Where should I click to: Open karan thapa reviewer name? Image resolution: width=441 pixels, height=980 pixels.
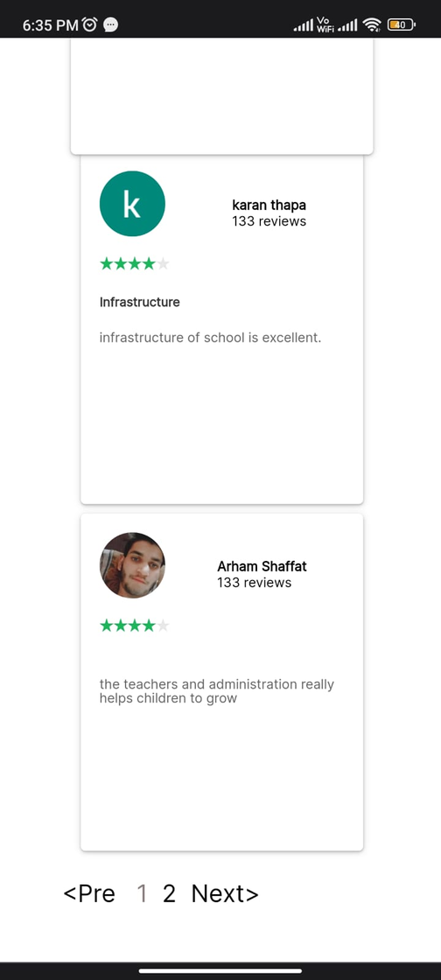(x=269, y=205)
